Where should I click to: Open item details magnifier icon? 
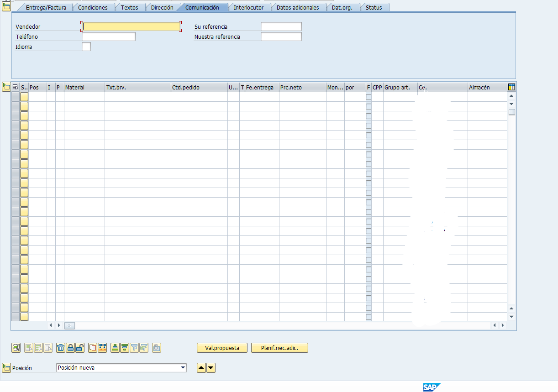(x=16, y=348)
